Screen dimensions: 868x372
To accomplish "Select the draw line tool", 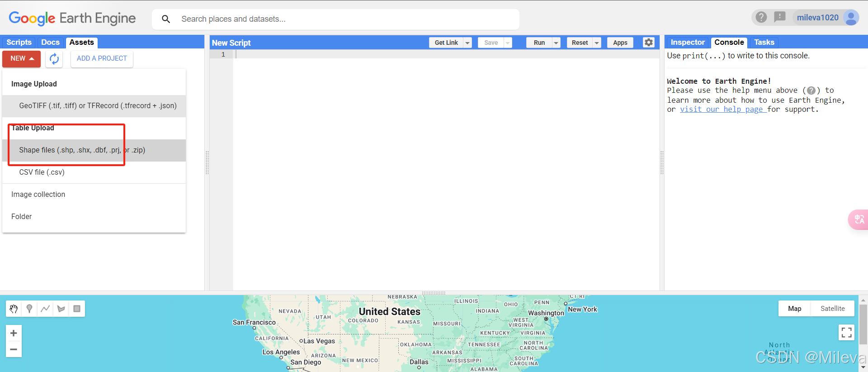I will (45, 309).
